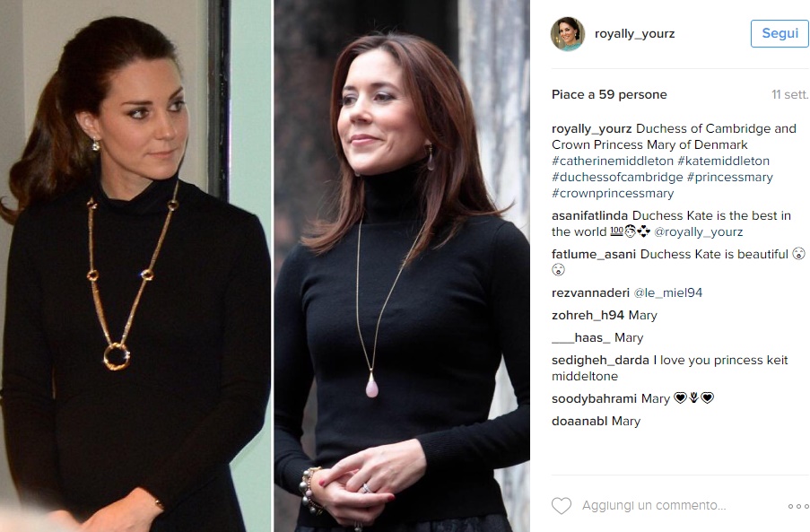Open the royally_yourz profile avatar
The width and height of the screenshot is (810, 532).
pos(568,33)
